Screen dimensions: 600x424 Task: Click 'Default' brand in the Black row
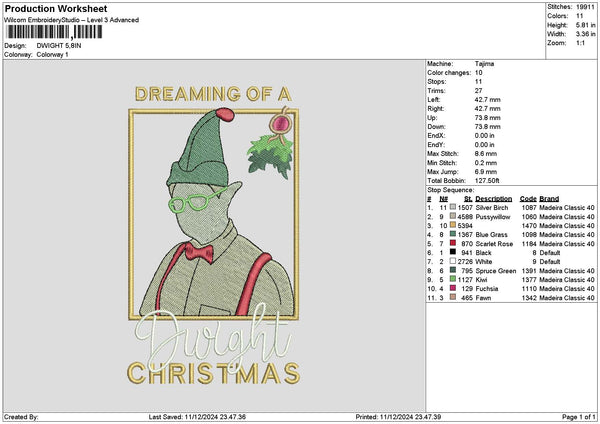click(x=549, y=253)
